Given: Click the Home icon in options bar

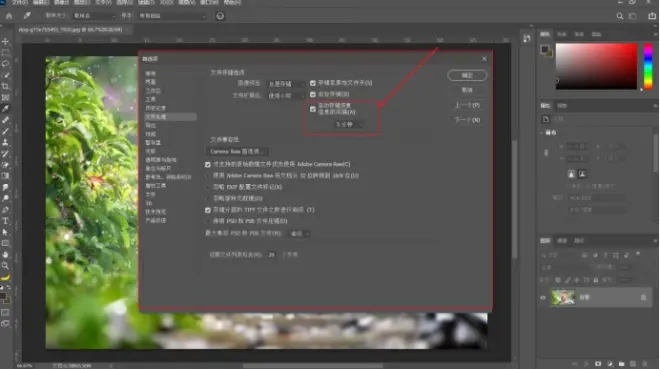Looking at the screenshot, I should 9,16.
